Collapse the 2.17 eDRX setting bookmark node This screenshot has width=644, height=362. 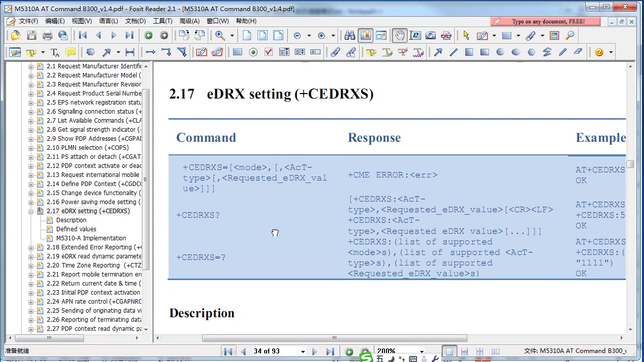tap(31, 211)
